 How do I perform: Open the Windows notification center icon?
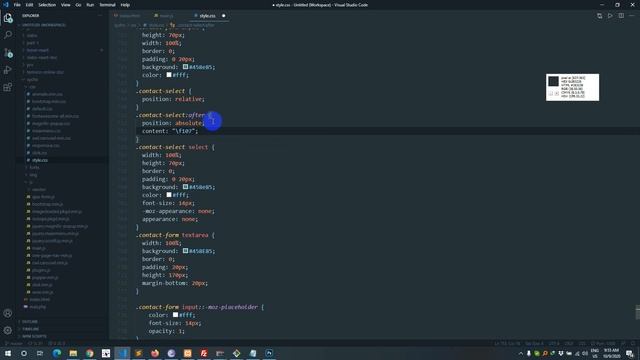[x=630, y=353]
